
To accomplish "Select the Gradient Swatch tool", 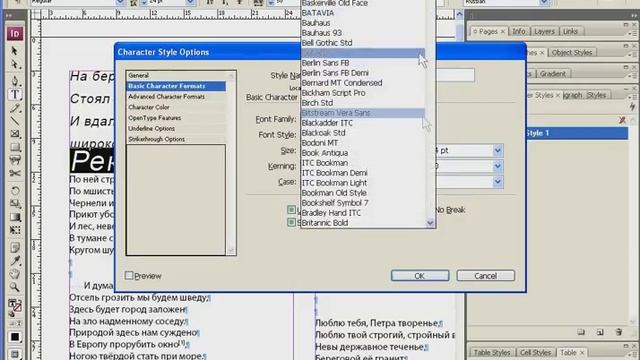I will [x=15, y=217].
